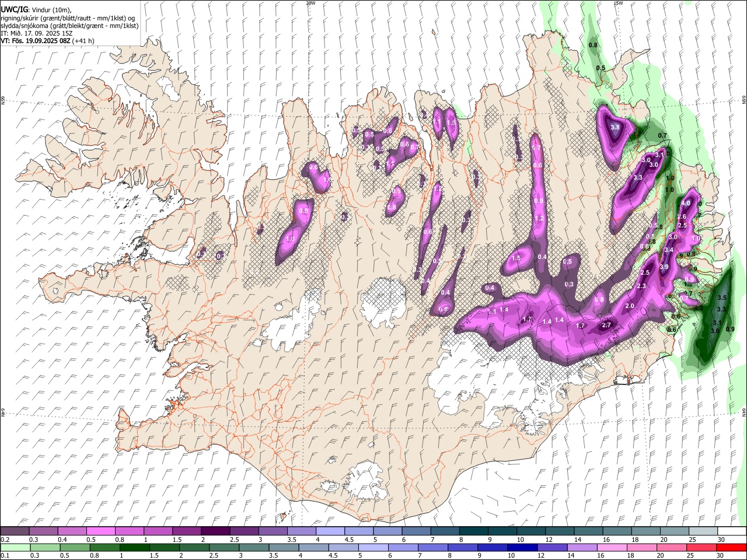This screenshot has width=747, height=560.
Task: Select the '3.8' snowfall value on the map
Action: click(x=615, y=127)
